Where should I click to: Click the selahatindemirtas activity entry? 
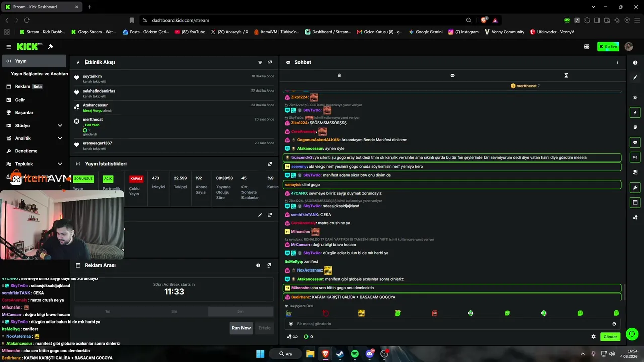[x=175, y=94]
